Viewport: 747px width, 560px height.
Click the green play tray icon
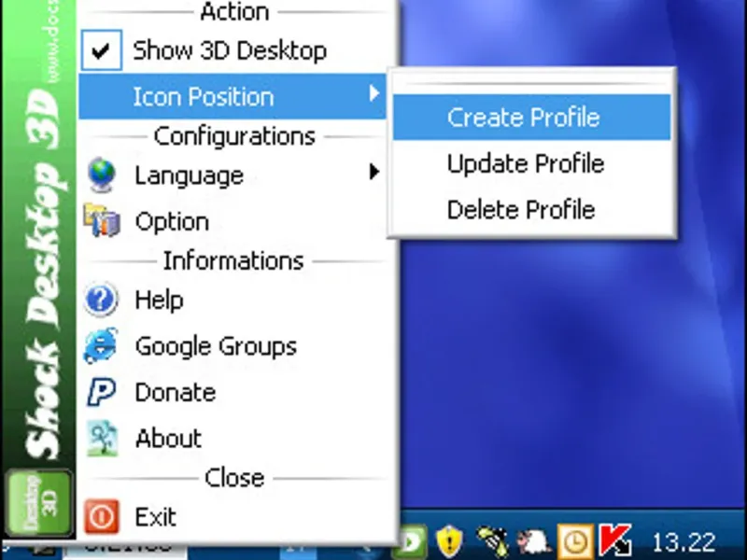coord(412,542)
